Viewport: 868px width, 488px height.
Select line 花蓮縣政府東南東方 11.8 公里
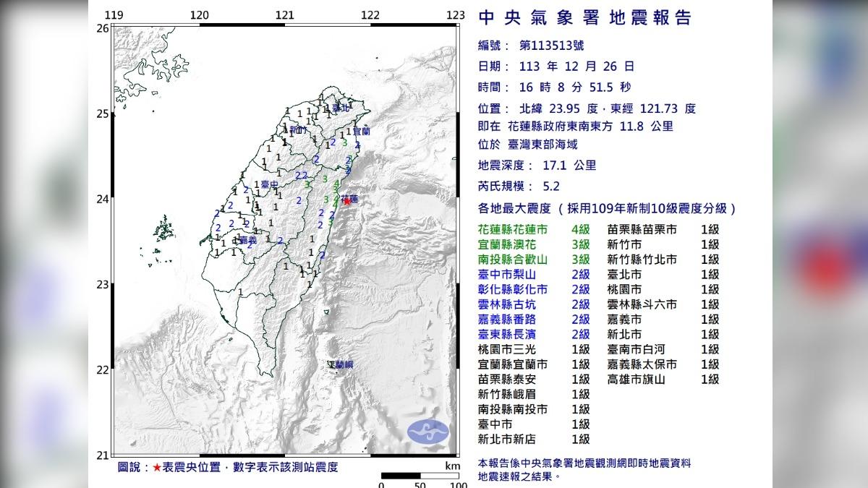coord(576,127)
